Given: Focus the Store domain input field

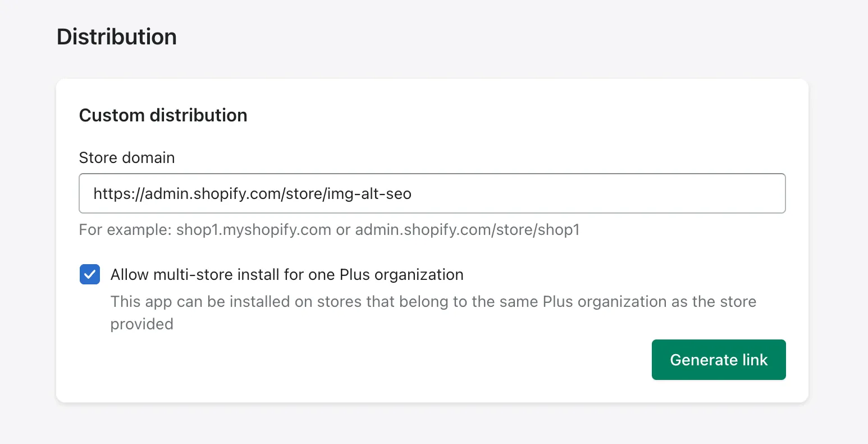Looking at the screenshot, I should (x=432, y=193).
